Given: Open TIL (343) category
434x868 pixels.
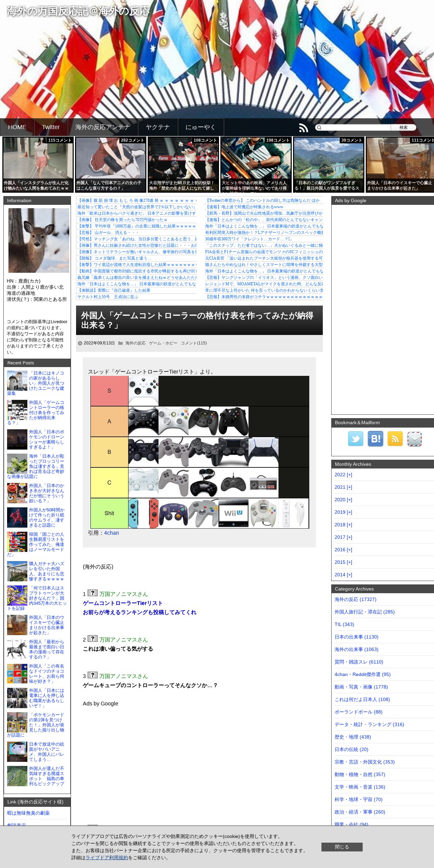Looking at the screenshot, I should tap(344, 624).
